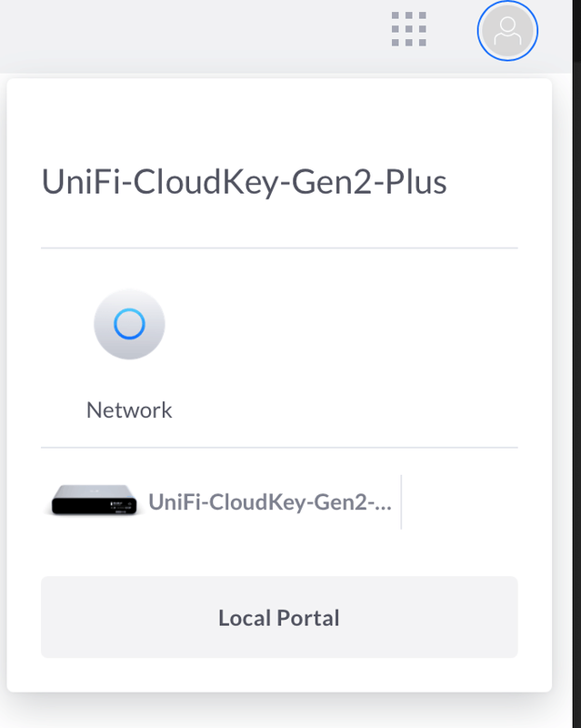The height and width of the screenshot is (728, 581).
Task: Open the apps grid launcher icon
Action: 408,30
